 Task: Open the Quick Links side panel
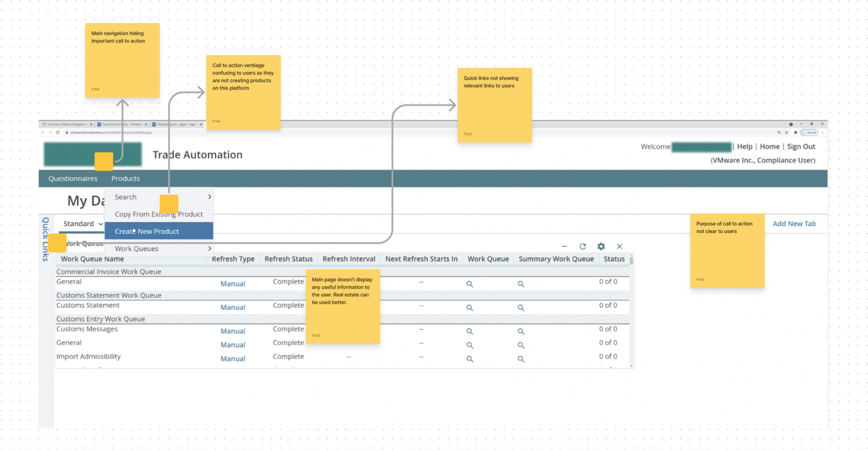pos(45,239)
